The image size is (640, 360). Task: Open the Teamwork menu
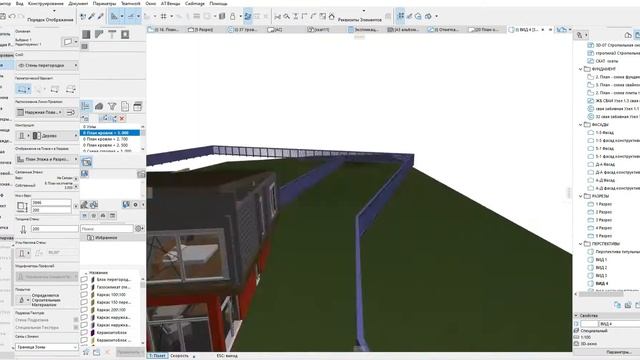pyautogui.click(x=131, y=3)
